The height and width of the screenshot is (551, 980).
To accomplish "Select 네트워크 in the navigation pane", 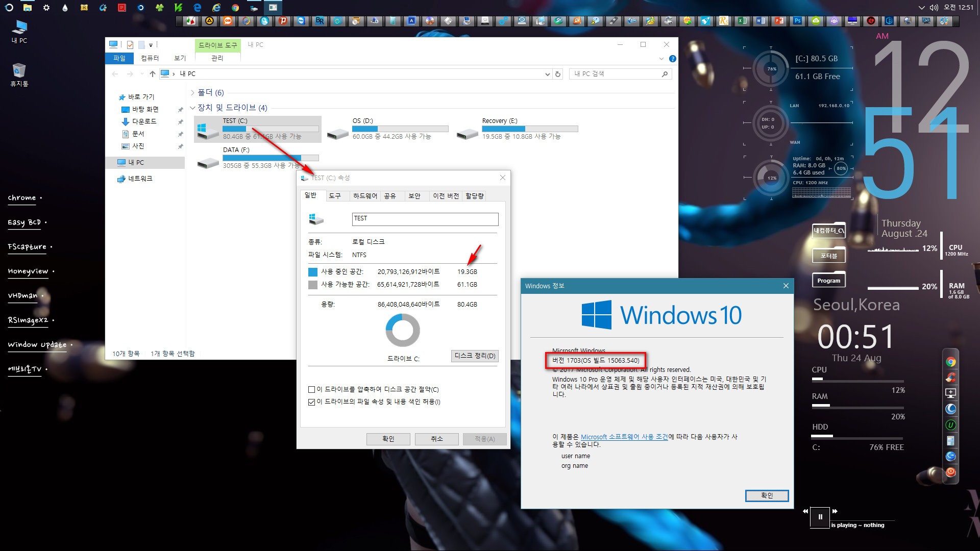I will click(x=140, y=179).
